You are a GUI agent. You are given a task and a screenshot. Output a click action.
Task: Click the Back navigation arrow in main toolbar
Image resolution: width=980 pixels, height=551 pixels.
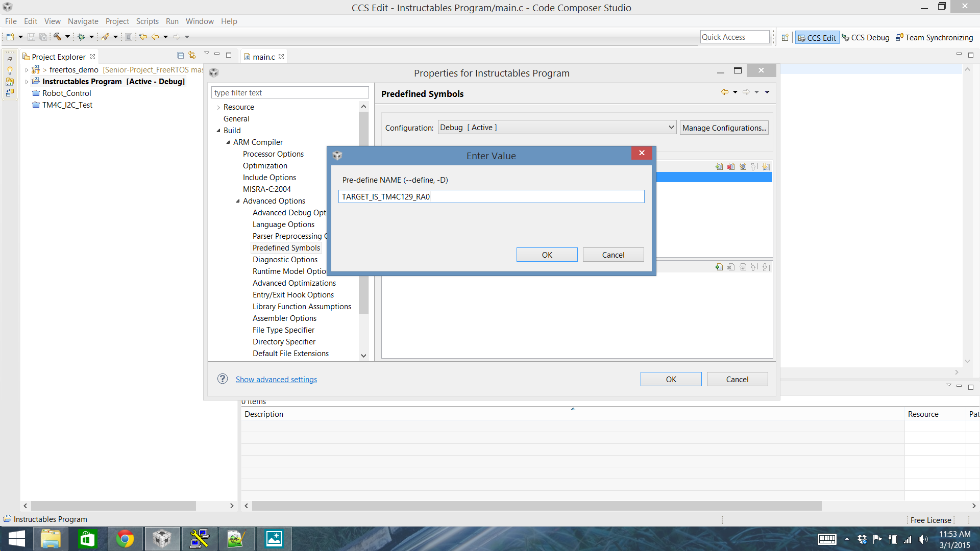tap(155, 37)
